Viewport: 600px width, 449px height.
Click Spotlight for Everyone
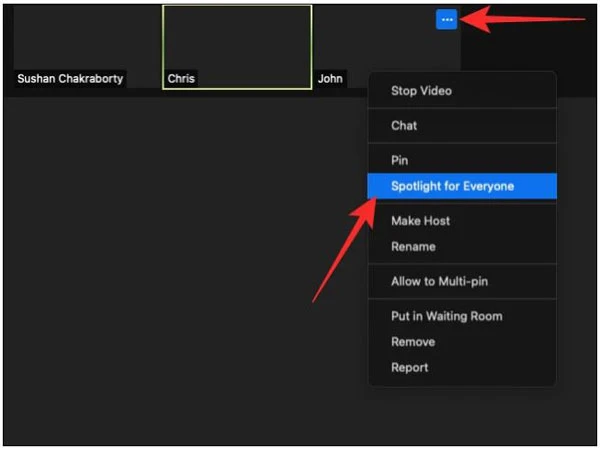click(462, 186)
